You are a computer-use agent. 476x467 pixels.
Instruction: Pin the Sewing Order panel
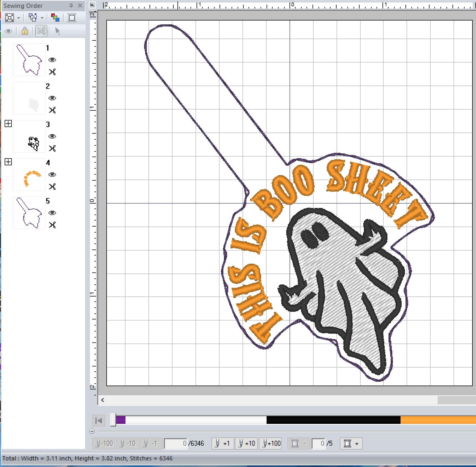(x=71, y=5)
